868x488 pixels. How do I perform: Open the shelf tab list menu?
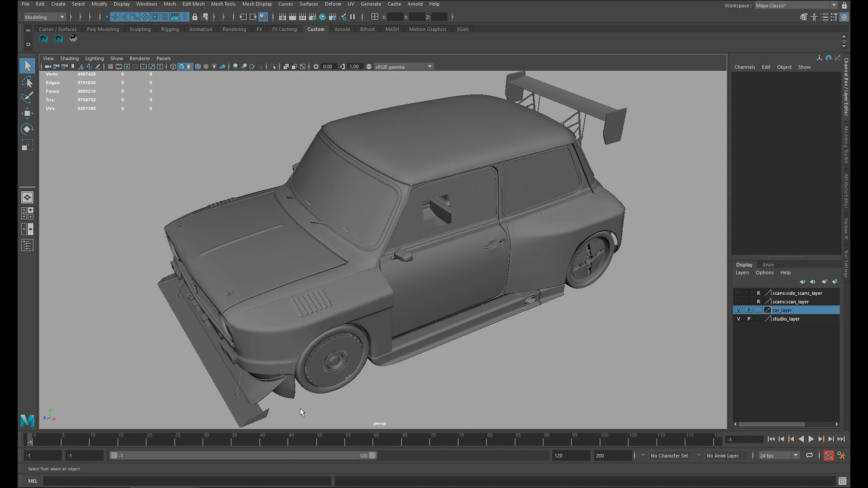click(28, 30)
